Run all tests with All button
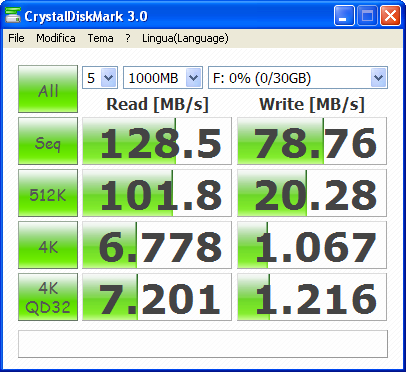The width and height of the screenshot is (406, 372). pos(48,89)
